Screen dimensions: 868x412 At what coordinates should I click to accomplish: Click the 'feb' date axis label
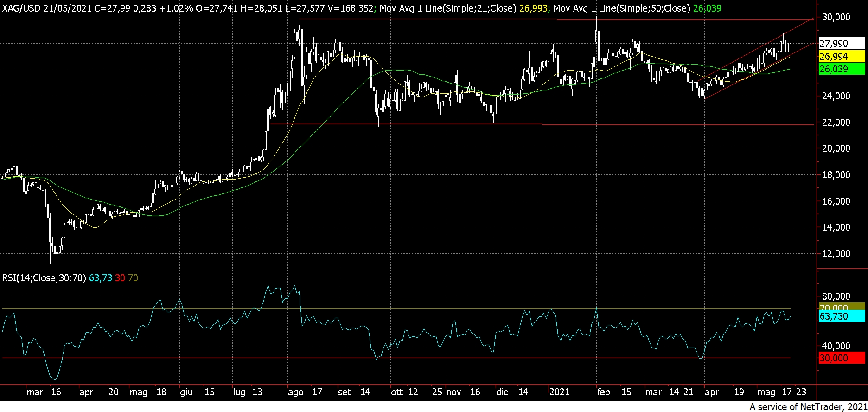604,392
